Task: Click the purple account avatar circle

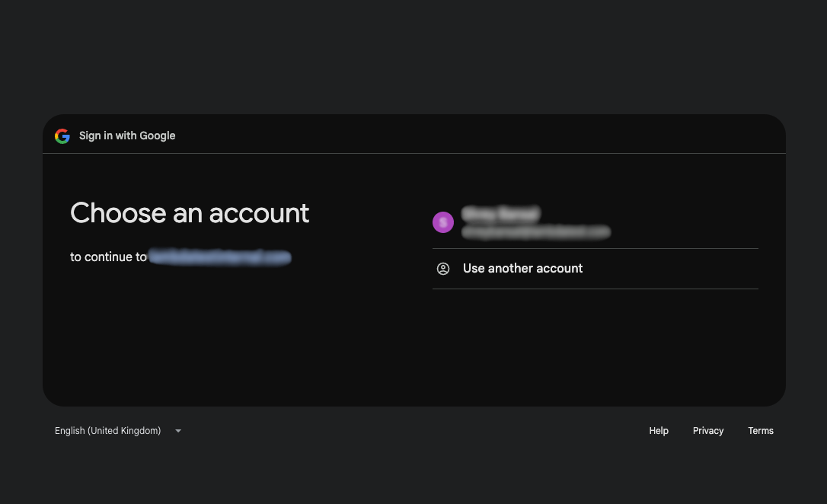Action: (x=443, y=222)
